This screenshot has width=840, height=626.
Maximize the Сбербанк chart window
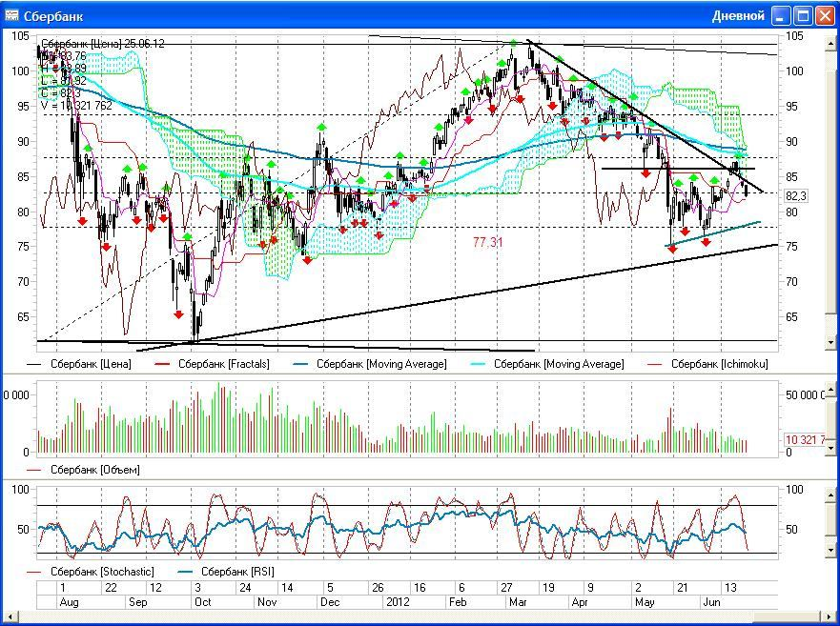(x=803, y=16)
